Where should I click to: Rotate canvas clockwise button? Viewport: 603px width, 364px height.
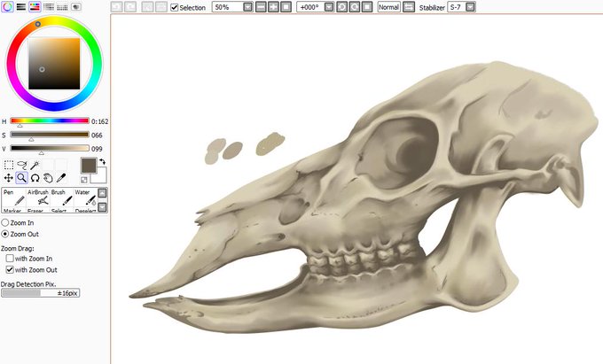tap(355, 7)
